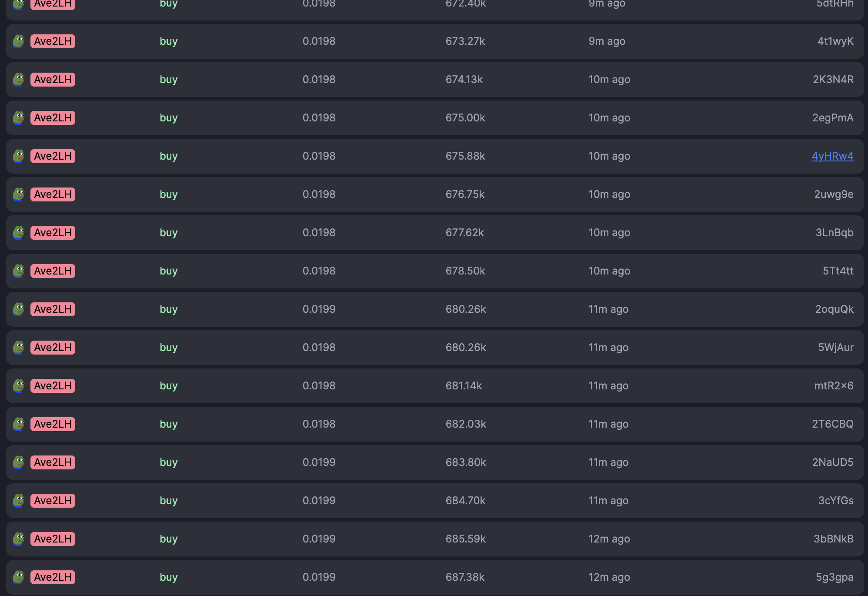Click the Pepe icon in the 5WjAur row
868x596 pixels.
19,348
